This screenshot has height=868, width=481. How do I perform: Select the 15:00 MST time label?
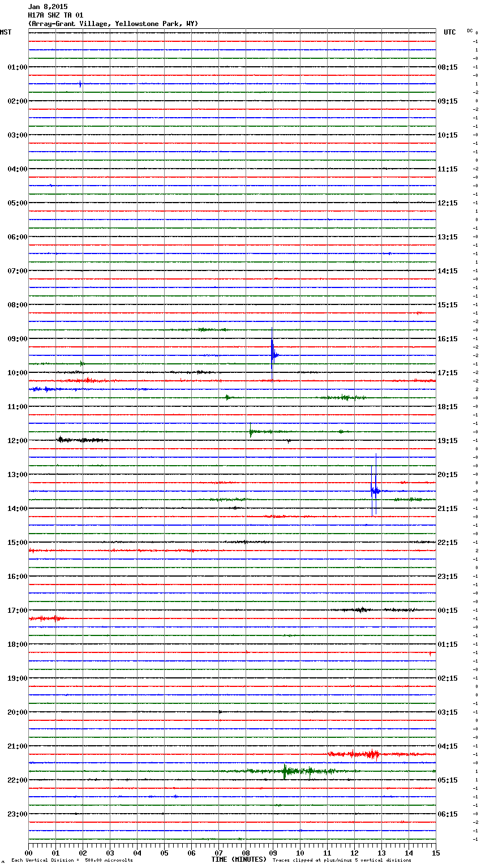(x=17, y=543)
